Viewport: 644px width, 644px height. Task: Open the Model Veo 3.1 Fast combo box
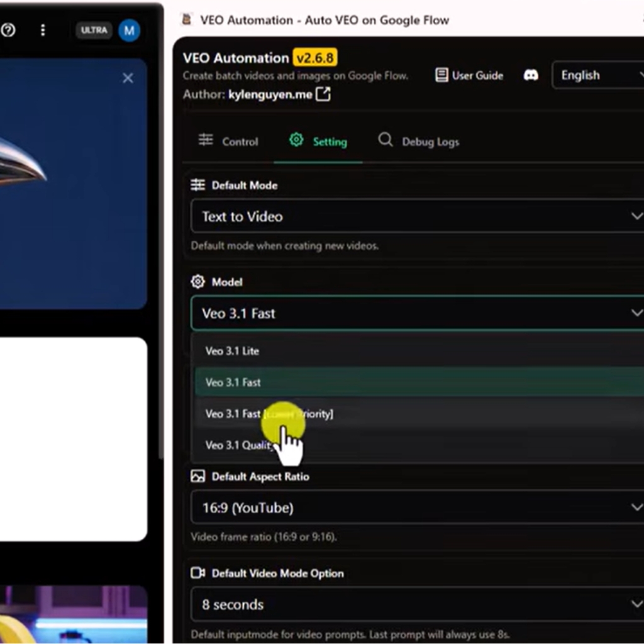point(418,313)
